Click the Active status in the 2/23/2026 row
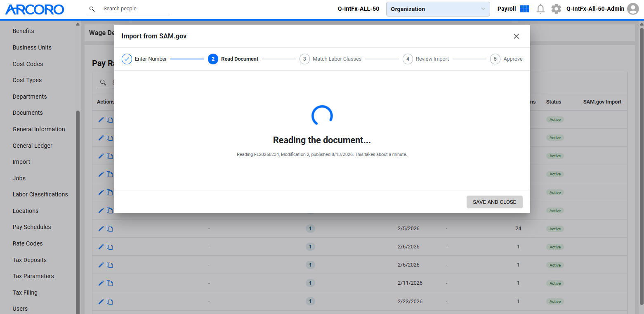The image size is (644, 314). tap(555, 302)
